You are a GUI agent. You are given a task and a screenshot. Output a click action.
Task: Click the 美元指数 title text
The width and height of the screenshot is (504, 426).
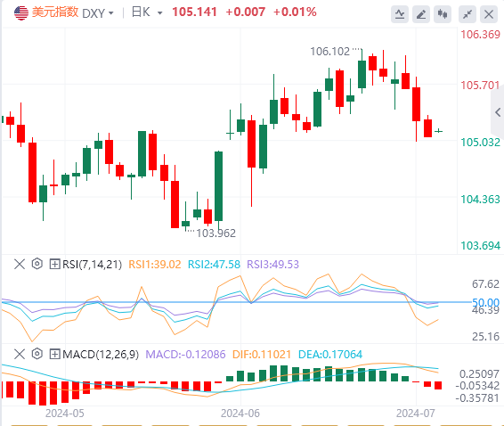55,12
